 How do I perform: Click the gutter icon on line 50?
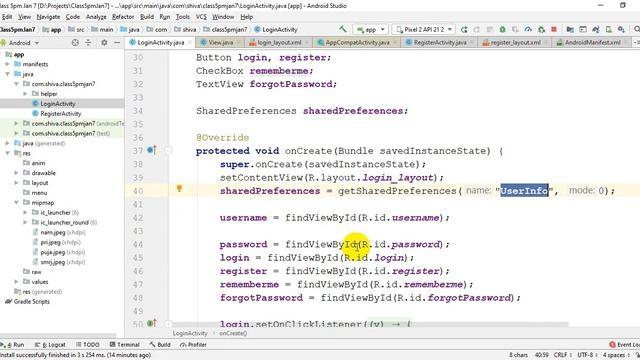[x=152, y=323]
